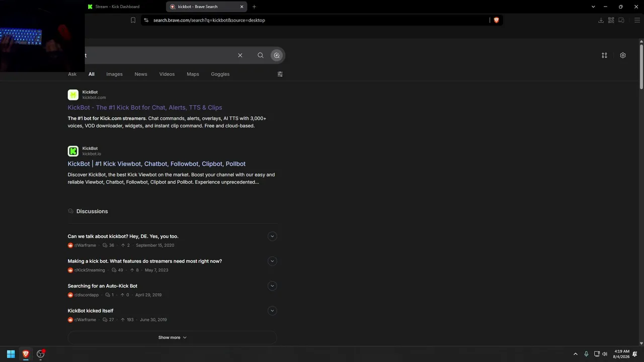Screen dimensions: 644x362
Task: Open the Brave hamburger main menu
Action: tap(637, 20)
